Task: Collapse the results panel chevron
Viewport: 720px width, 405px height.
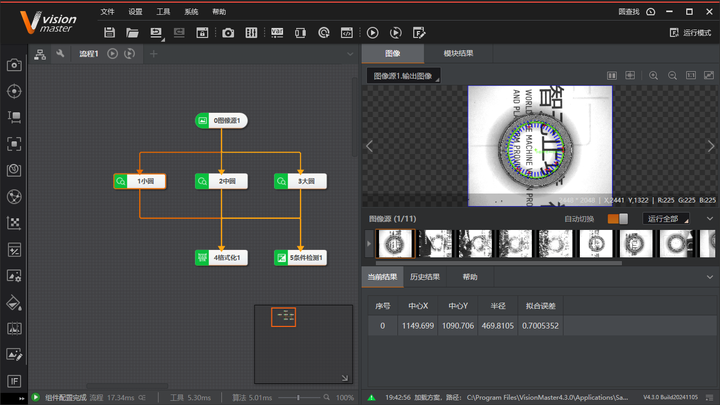Action: [710, 277]
